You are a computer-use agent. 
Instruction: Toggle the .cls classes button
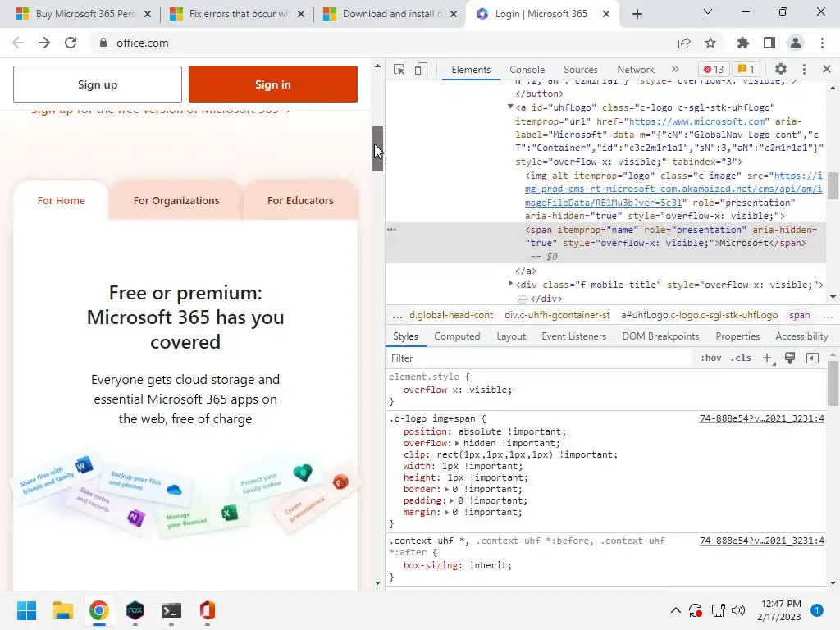(x=741, y=358)
